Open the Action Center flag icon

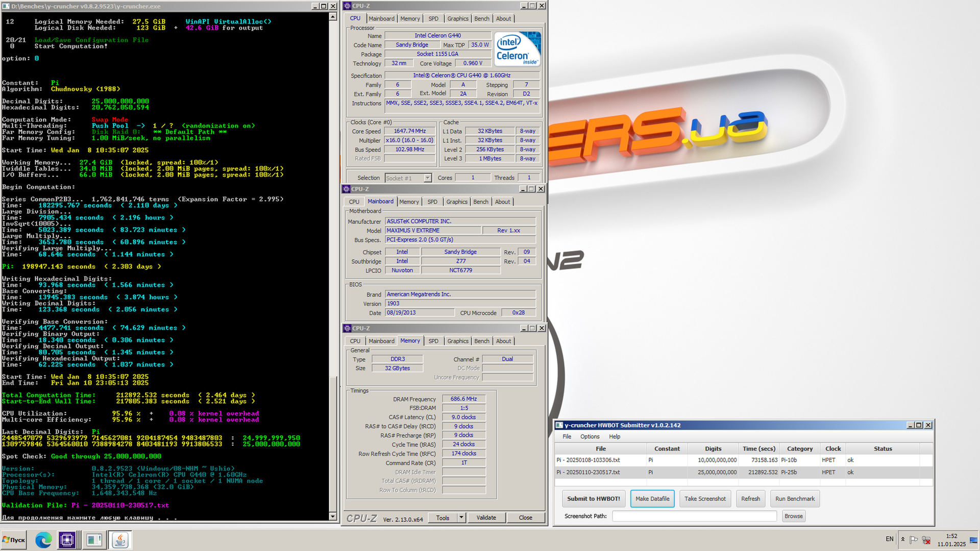(914, 539)
